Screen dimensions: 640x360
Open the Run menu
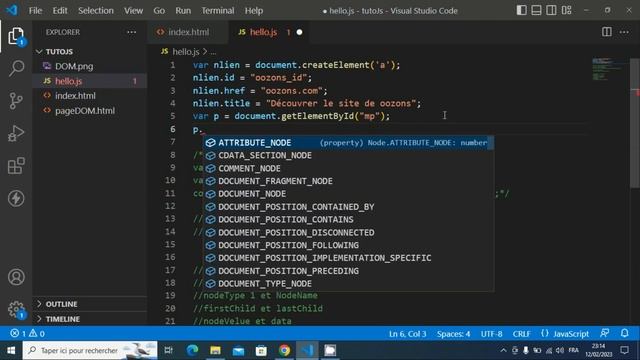coord(183,11)
